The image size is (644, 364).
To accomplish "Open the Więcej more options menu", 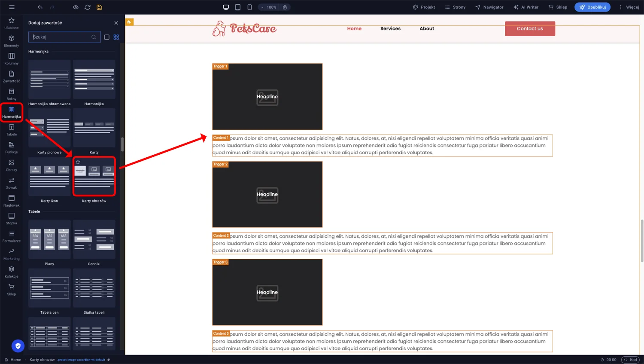I will pyautogui.click(x=629, y=7).
